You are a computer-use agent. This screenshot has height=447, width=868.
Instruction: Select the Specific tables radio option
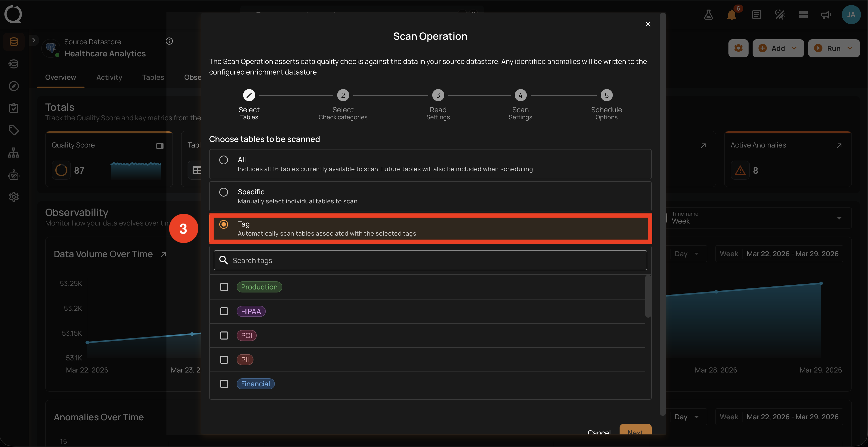223,192
